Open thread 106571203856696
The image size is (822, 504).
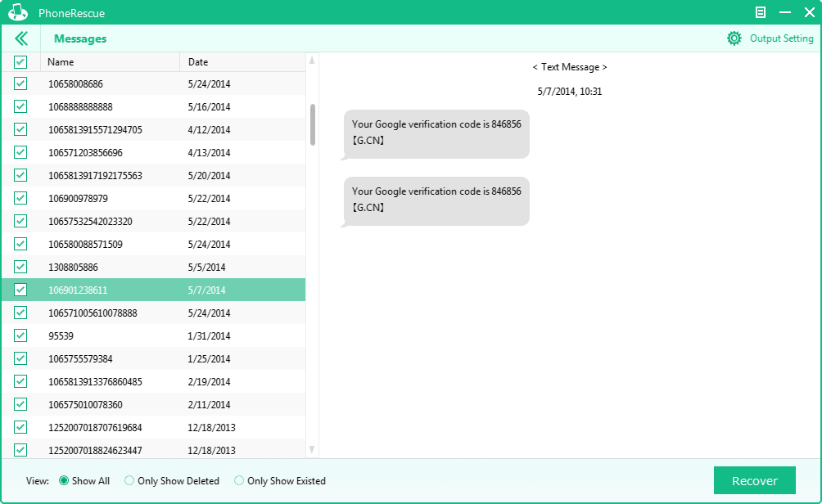point(154,152)
